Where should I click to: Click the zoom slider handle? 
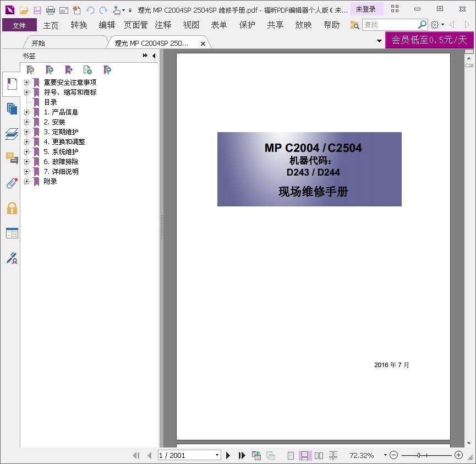419,455
